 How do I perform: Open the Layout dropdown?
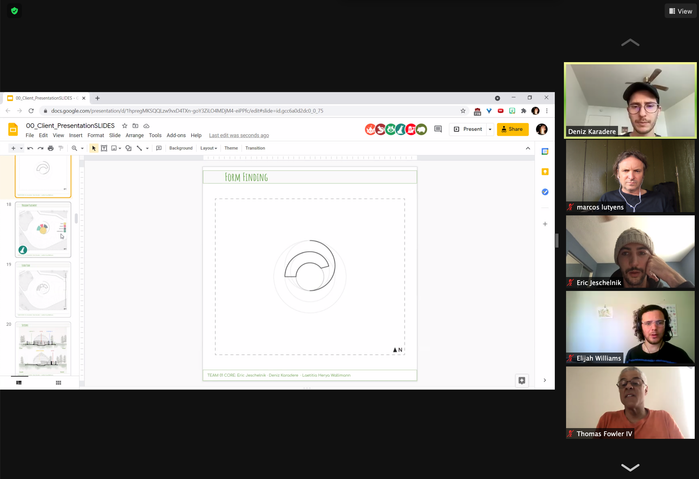209,148
